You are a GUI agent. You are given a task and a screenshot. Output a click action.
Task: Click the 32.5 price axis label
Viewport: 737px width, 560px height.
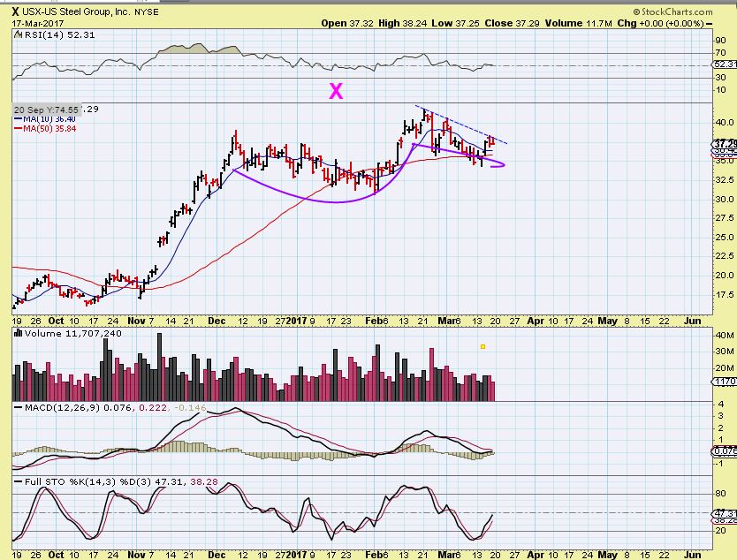click(724, 180)
